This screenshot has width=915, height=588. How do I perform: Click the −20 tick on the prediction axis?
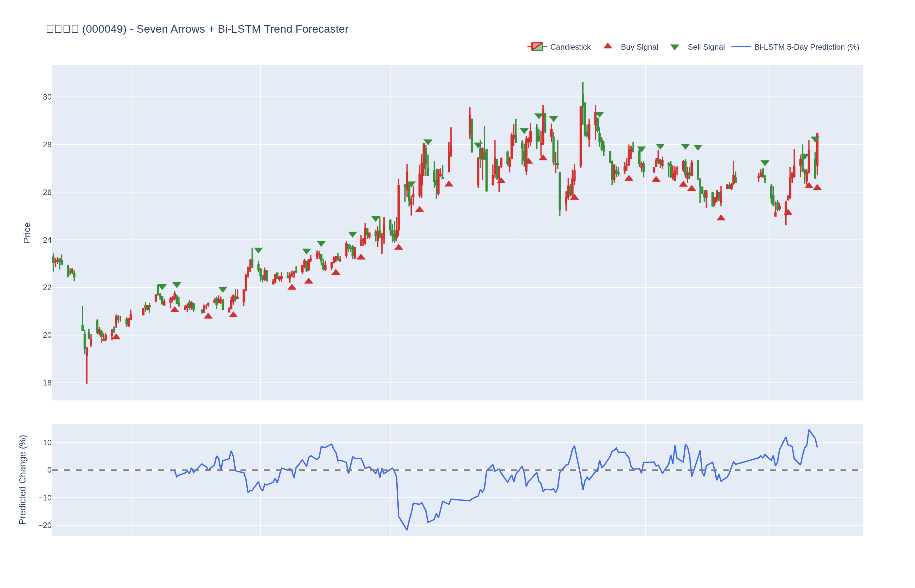(45, 525)
